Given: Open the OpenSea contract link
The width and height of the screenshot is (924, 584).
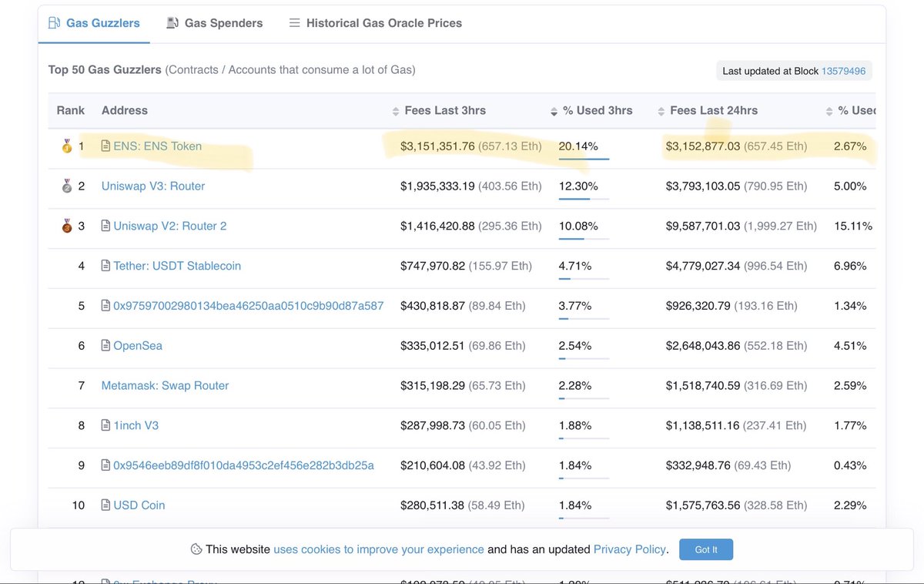Looking at the screenshot, I should click(x=138, y=346).
